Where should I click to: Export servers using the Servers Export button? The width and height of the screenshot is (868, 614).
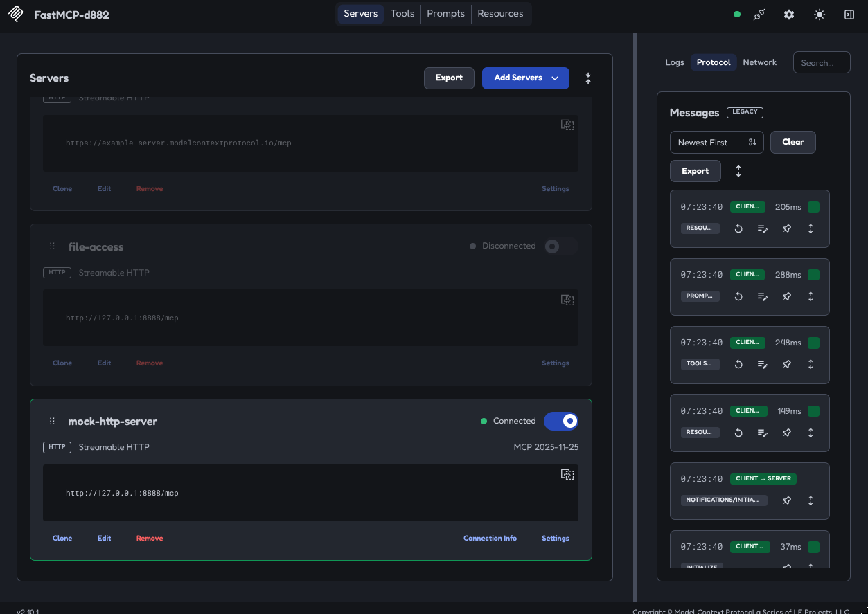pos(449,78)
